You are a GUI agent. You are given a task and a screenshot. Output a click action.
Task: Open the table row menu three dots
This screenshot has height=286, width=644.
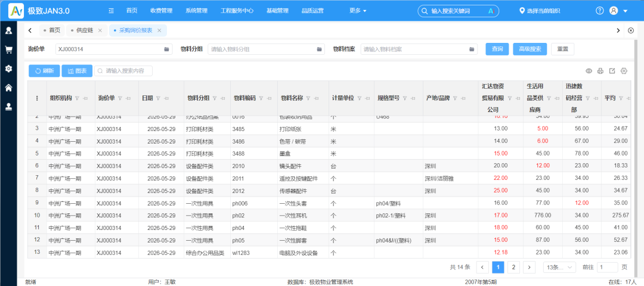37,98
